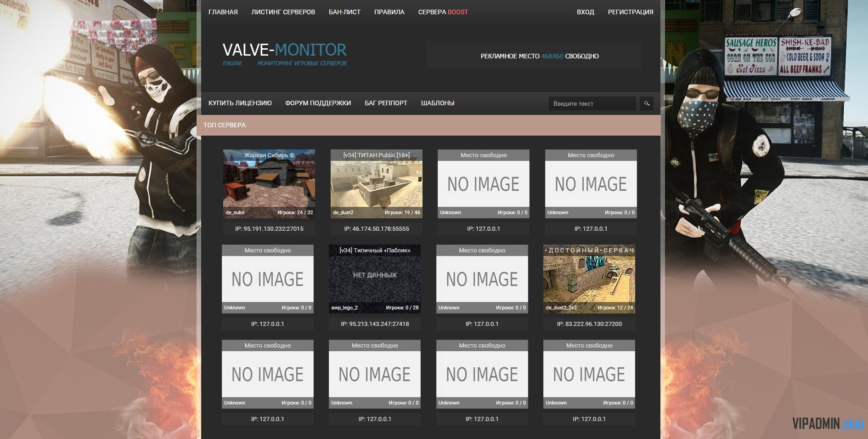Open the ДОСТОЙНЫЙ СЕРВАЧ de_dust2_2x2 thumbnail
The image size is (868, 439).
(589, 279)
